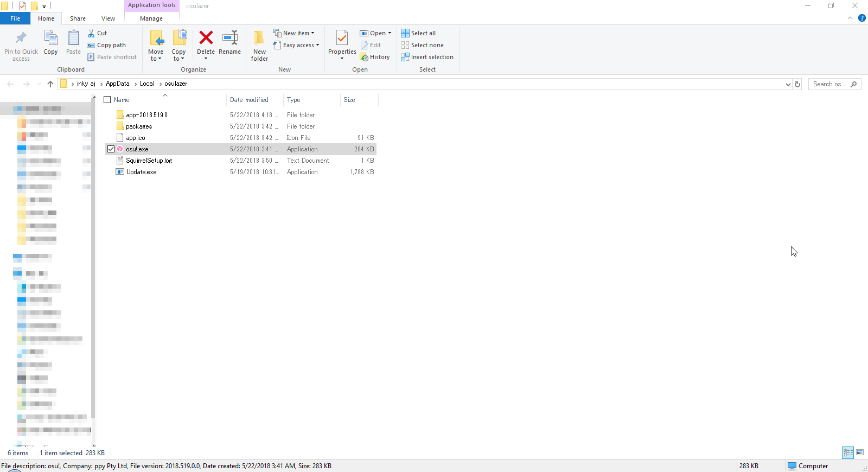Image resolution: width=868 pixels, height=472 pixels.
Task: Go up one folder level
Action: [x=50, y=84]
